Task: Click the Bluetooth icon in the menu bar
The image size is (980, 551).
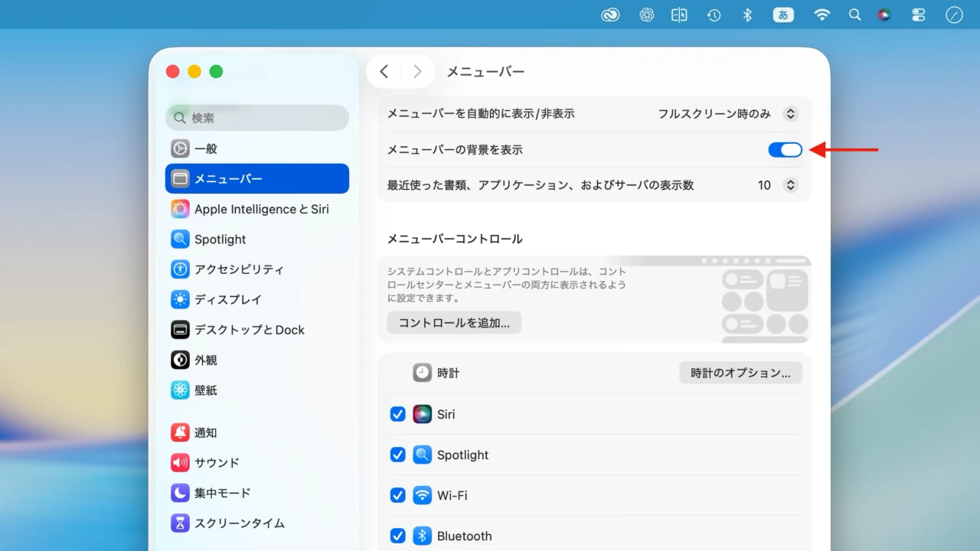Action: coord(747,15)
